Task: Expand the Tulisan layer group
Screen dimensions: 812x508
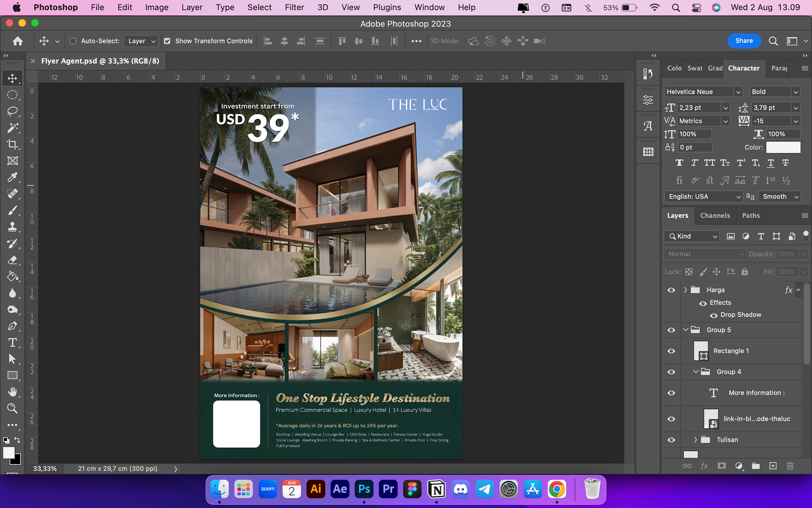Action: 695,440
